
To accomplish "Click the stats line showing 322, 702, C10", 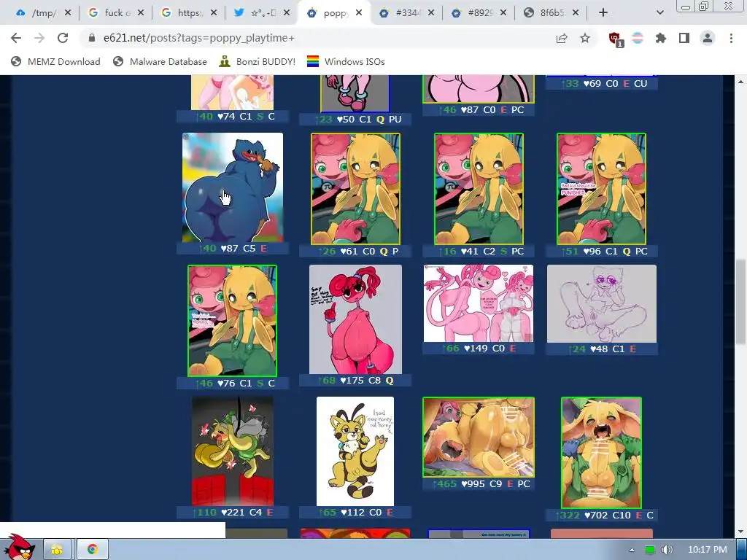I will 601,516.
